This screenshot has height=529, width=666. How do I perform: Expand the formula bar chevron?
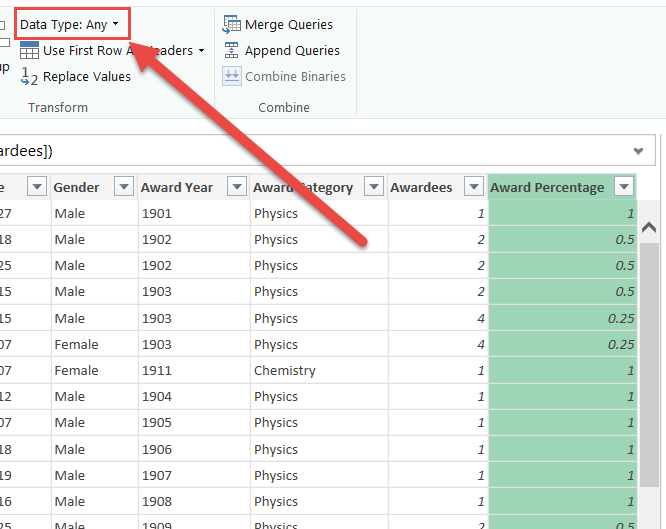point(639,151)
